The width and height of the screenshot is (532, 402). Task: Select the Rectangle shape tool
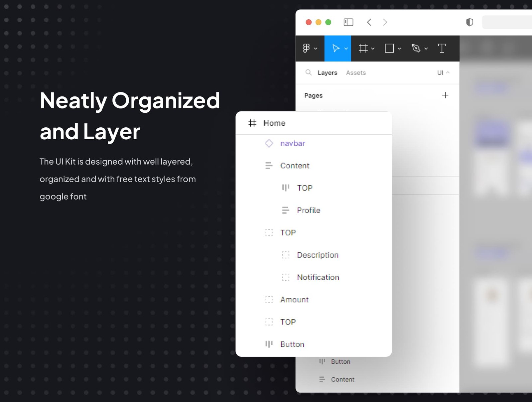[389, 48]
